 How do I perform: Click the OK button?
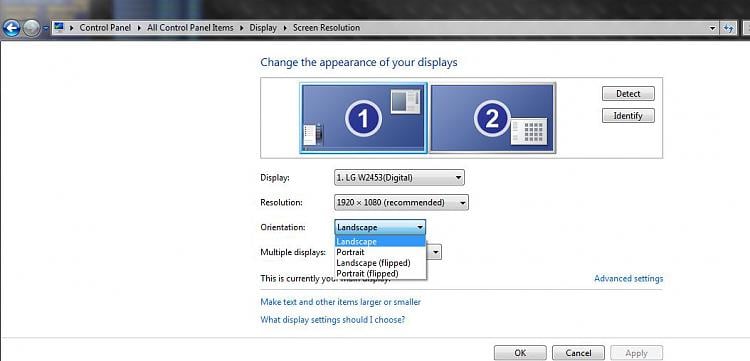[520, 353]
